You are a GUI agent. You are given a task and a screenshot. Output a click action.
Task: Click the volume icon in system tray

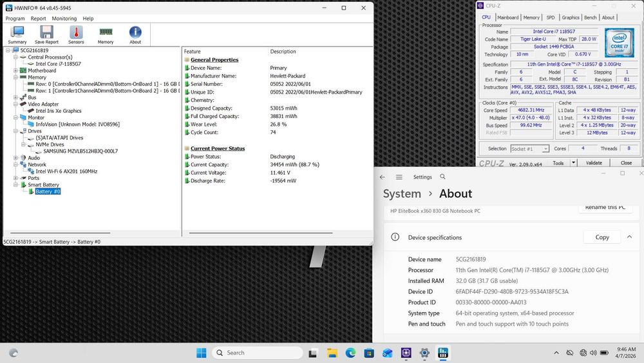[593, 353]
